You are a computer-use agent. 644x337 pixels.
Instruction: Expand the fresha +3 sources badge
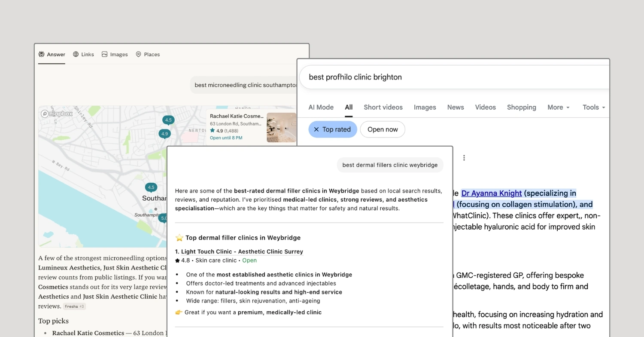[74, 306]
